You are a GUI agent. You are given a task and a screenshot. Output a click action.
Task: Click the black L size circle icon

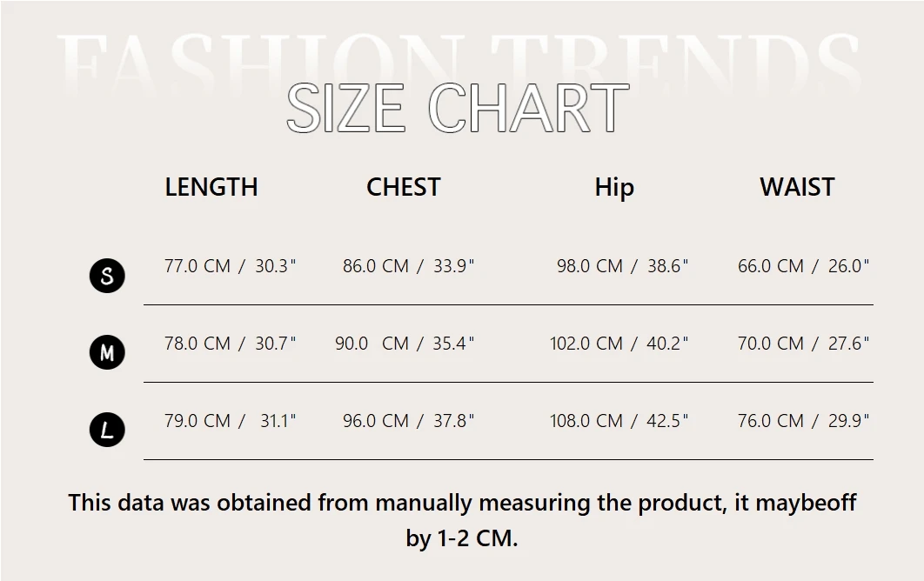pos(107,430)
